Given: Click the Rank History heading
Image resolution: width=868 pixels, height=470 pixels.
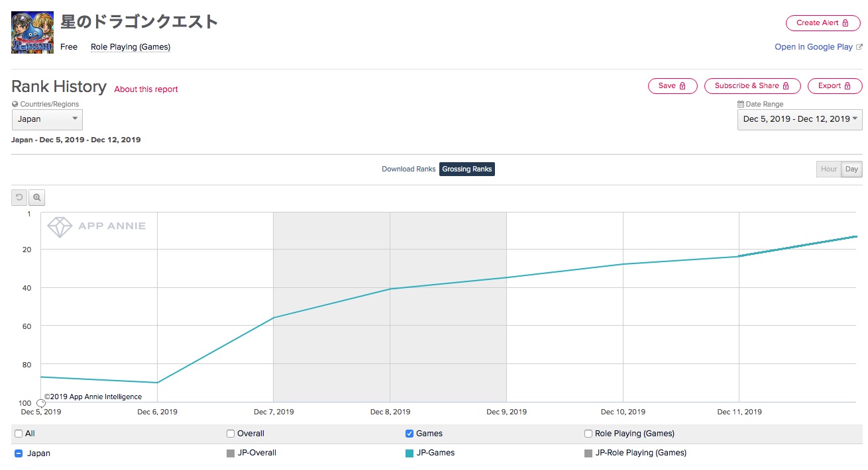Looking at the screenshot, I should coord(59,87).
